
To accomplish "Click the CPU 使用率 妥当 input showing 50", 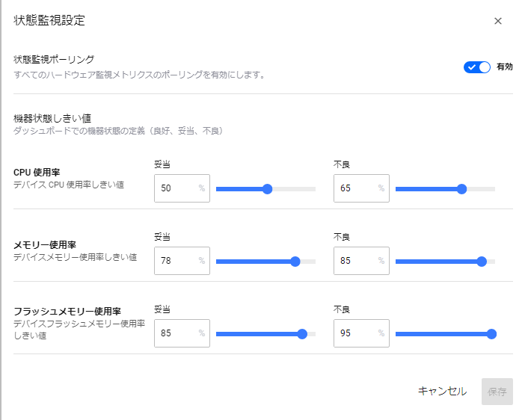I will [x=182, y=188].
